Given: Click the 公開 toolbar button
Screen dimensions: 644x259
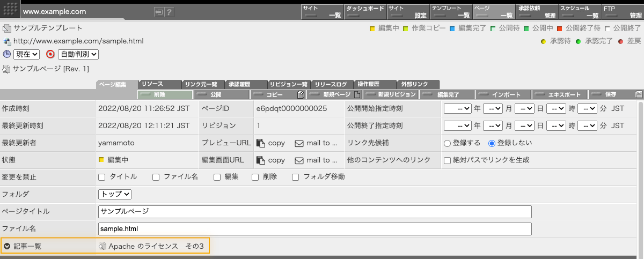Looking at the screenshot, I should coord(222,94).
